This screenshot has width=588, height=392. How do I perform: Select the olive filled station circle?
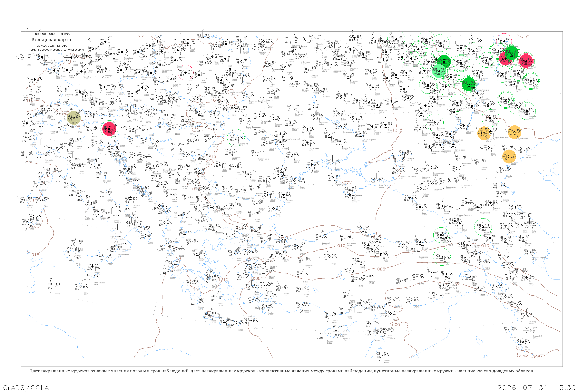click(x=74, y=118)
